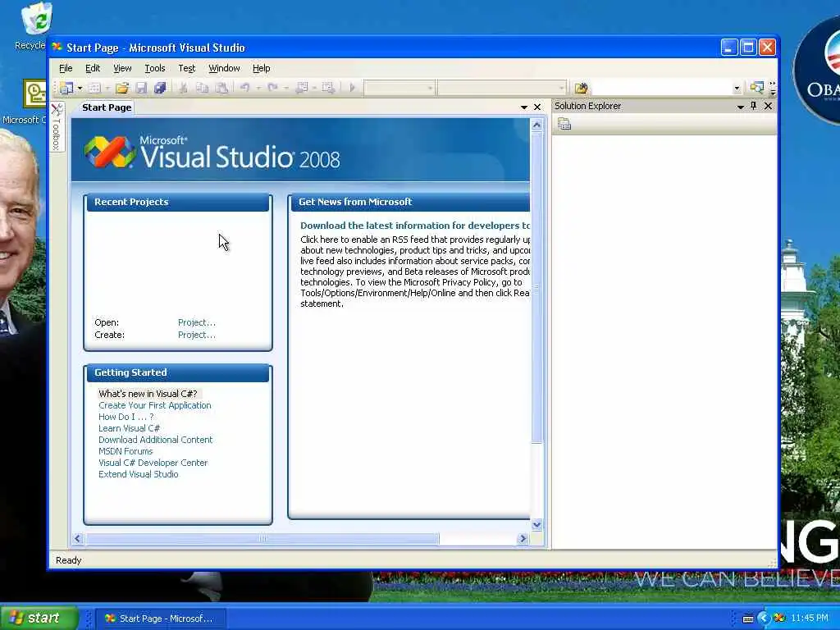Viewport: 840px width, 630px height.
Task: Click the Visual Studio system tray icon
Action: click(779, 619)
